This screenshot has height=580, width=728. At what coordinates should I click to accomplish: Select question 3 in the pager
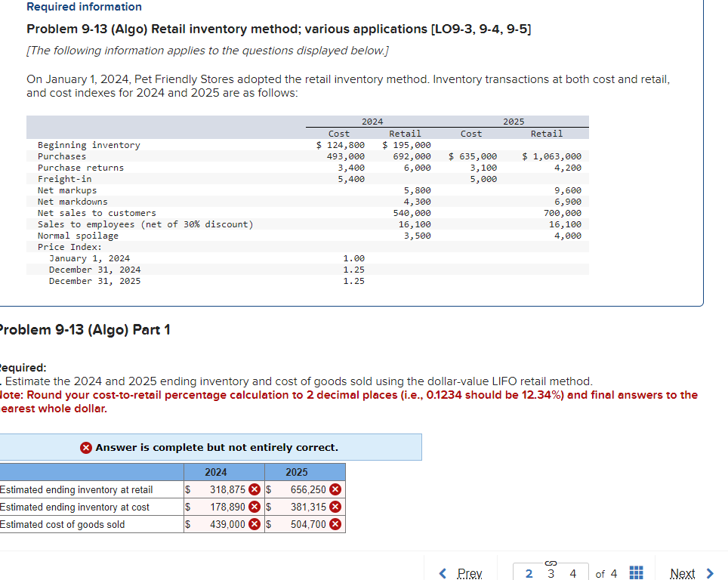pos(551,573)
